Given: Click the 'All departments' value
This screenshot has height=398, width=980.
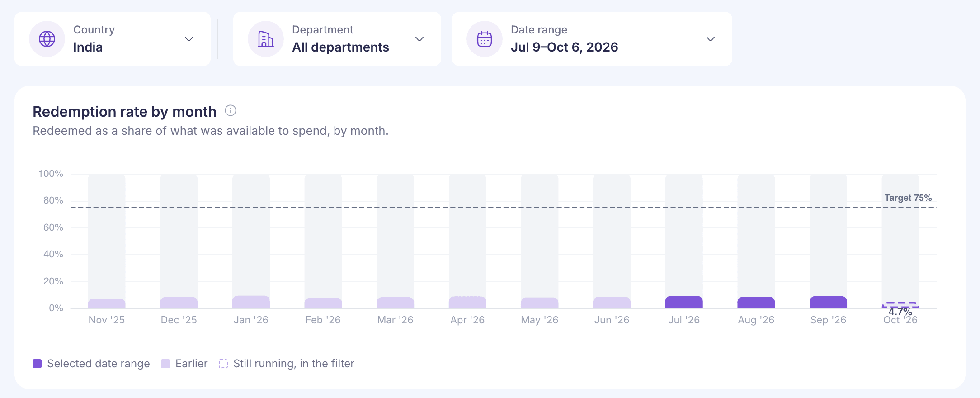Looking at the screenshot, I should (340, 47).
